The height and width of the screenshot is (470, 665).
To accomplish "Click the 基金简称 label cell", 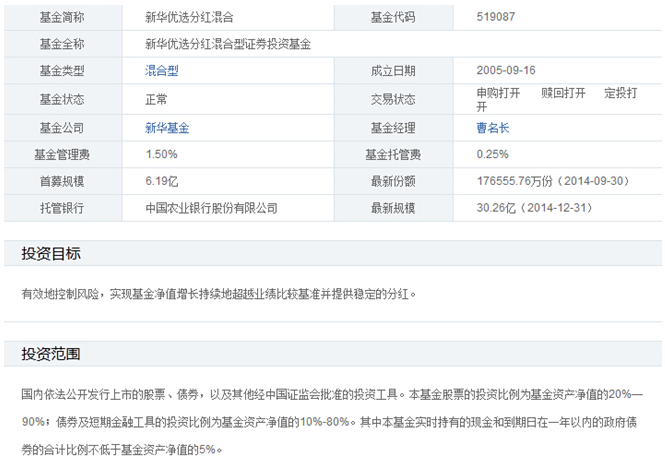I will [63, 17].
